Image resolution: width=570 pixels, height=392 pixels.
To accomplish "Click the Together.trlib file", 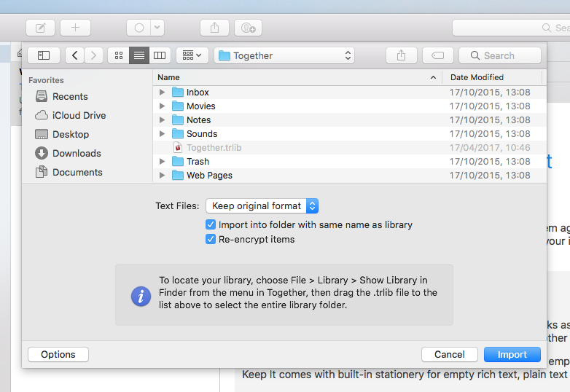I will click(350, 147).
